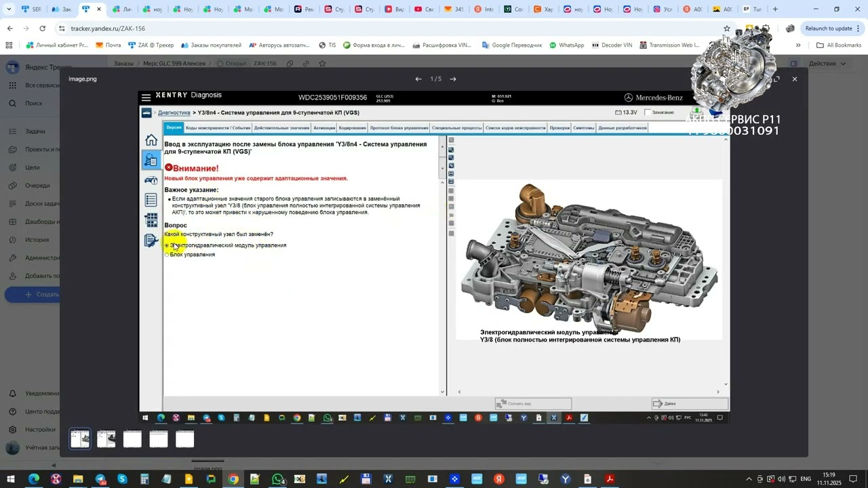
Task: Go to the previous image with the left arrow
Action: tap(418, 79)
